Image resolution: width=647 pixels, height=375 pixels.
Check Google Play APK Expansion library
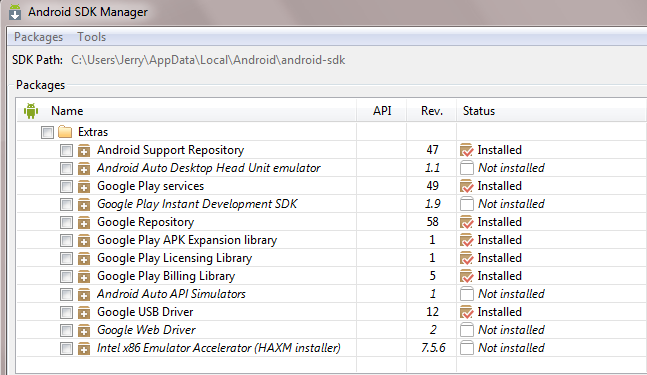pos(66,241)
